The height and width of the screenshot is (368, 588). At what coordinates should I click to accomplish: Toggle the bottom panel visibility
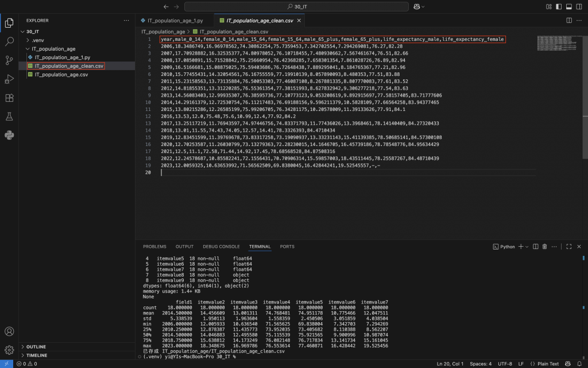[569, 6]
